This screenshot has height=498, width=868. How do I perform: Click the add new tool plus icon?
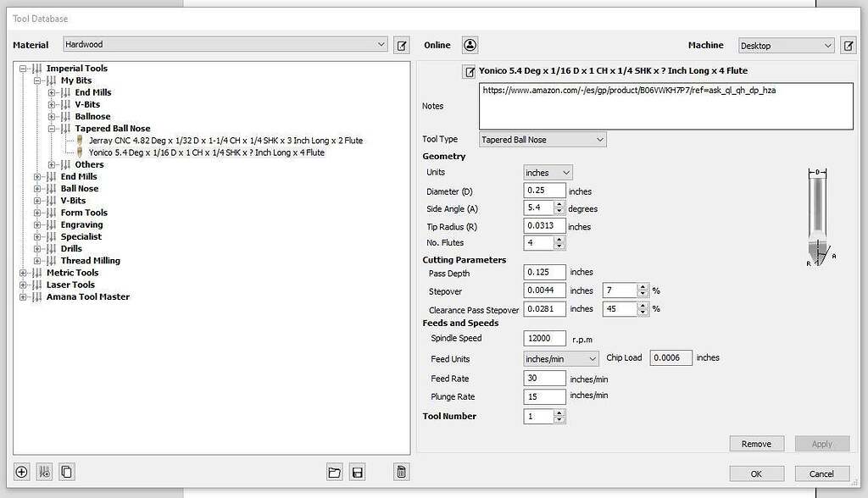pos(22,473)
